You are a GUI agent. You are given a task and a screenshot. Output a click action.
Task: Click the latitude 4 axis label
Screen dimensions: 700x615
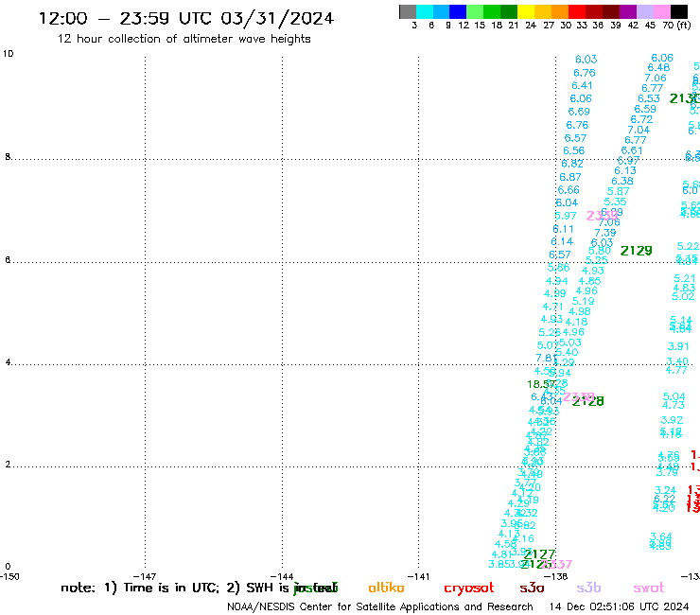[8, 362]
